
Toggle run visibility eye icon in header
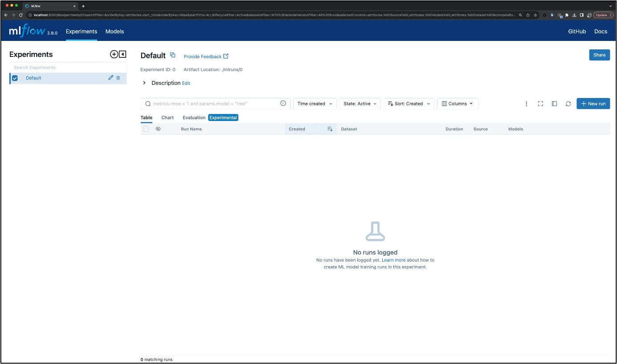(158, 129)
